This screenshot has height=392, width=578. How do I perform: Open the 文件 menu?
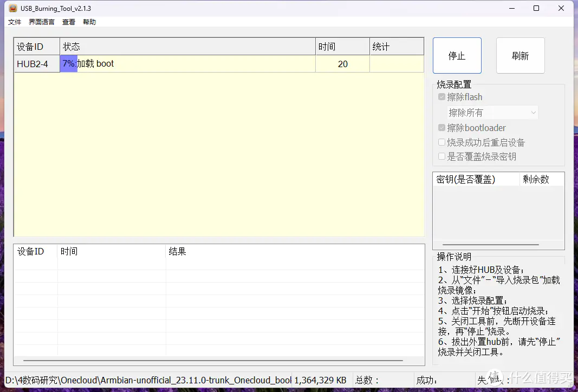[x=15, y=22]
